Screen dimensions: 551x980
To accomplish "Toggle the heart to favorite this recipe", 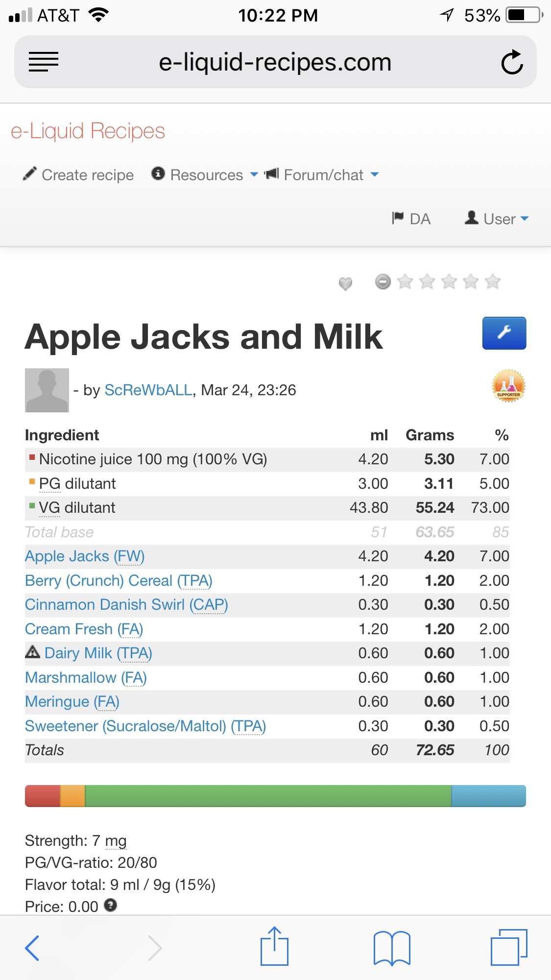I will click(x=346, y=283).
